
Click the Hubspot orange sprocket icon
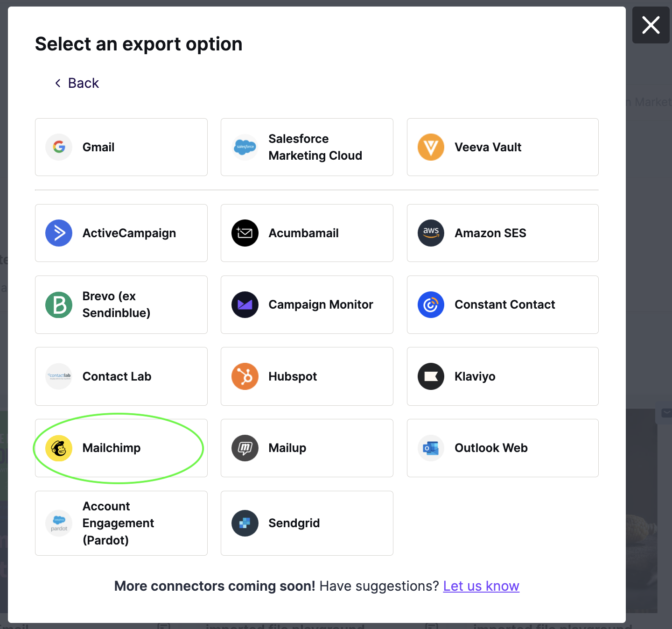point(245,376)
